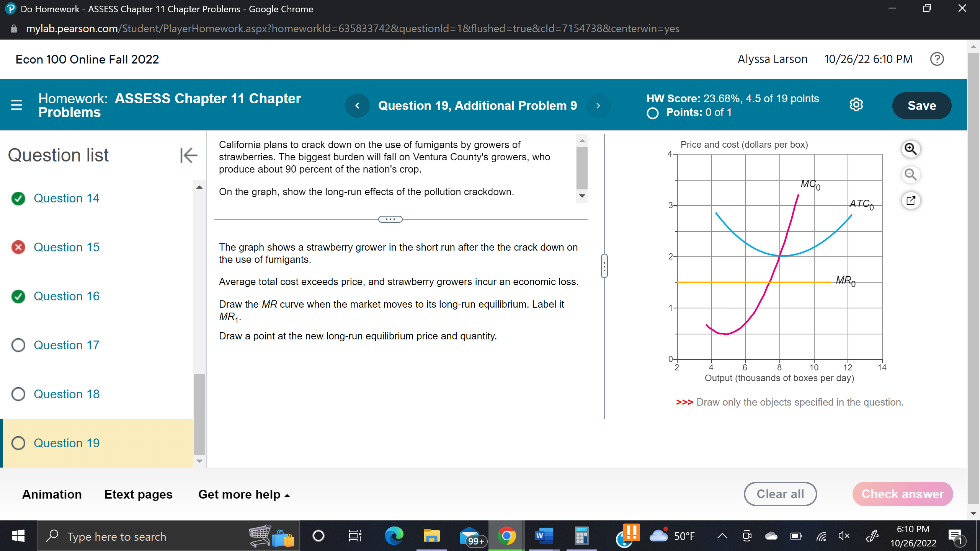Zoom in on the graph with the magnifier icon

[911, 149]
